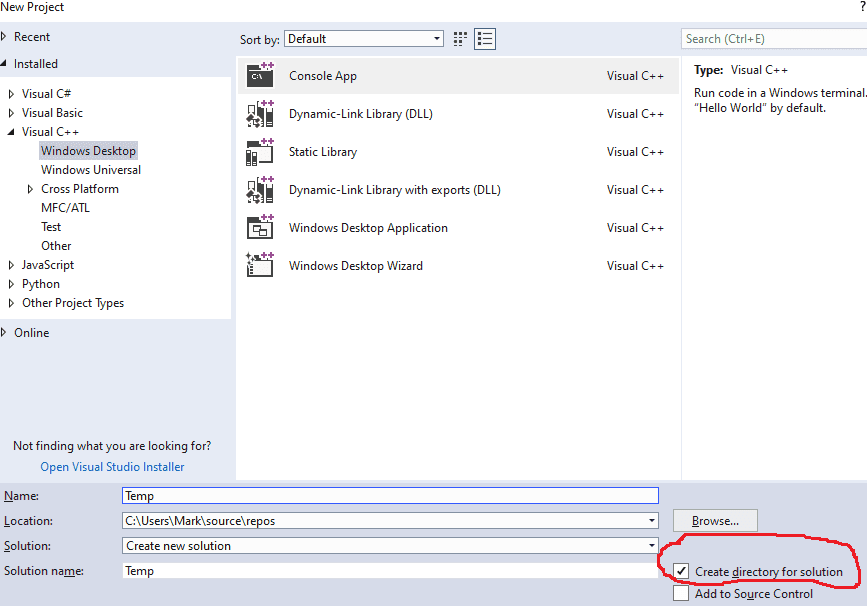Image resolution: width=867 pixels, height=606 pixels.
Task: Open the Solution combo box dropdown
Action: tap(390, 546)
